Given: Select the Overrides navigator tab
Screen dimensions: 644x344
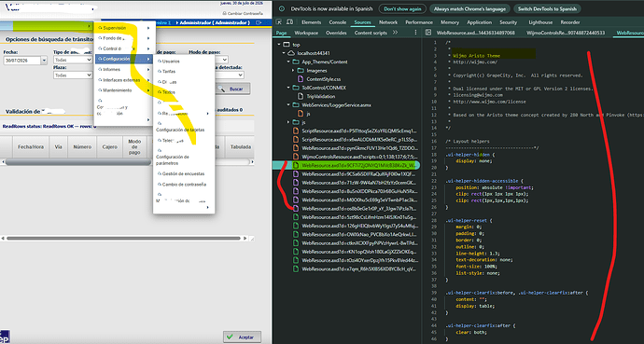Looking at the screenshot, I should point(336,33).
